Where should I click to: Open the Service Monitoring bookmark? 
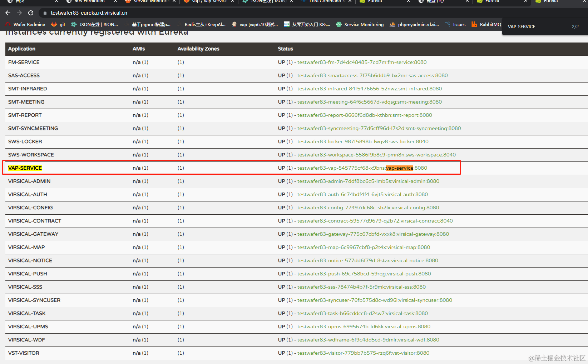360,25
